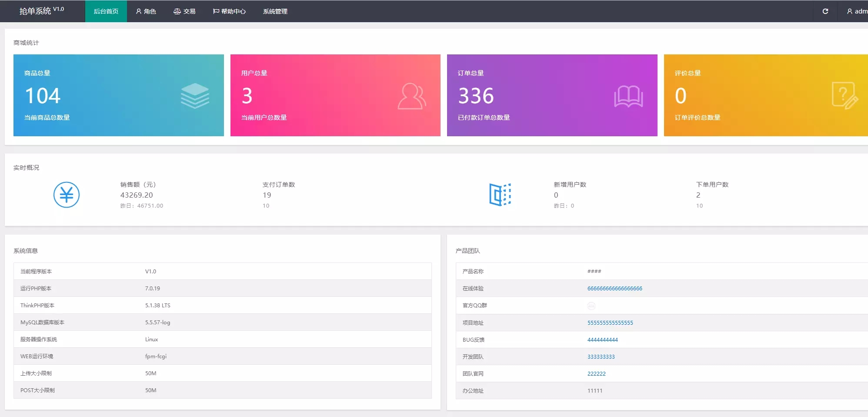Click the edit note icon on reviews card
868x417 pixels.
844,95
